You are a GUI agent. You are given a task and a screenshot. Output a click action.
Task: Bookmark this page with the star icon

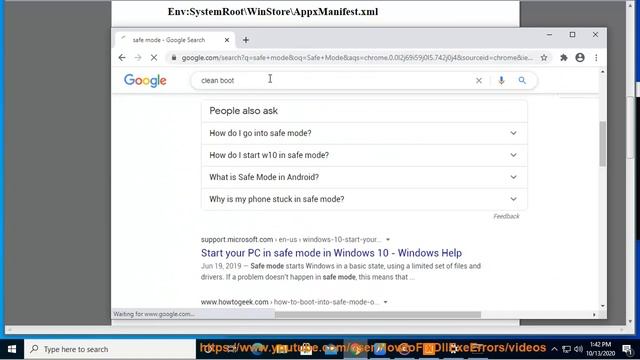point(544,58)
